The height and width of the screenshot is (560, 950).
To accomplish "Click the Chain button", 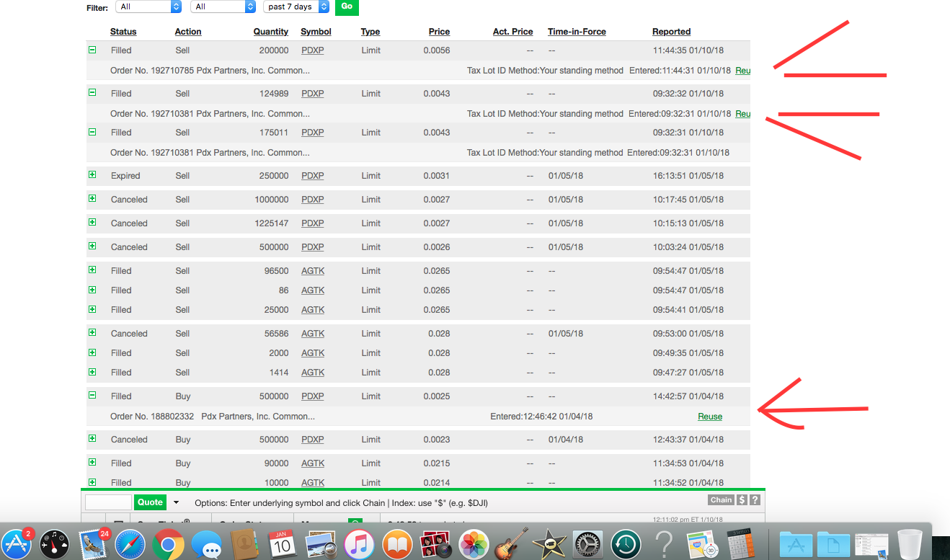I will click(x=722, y=500).
